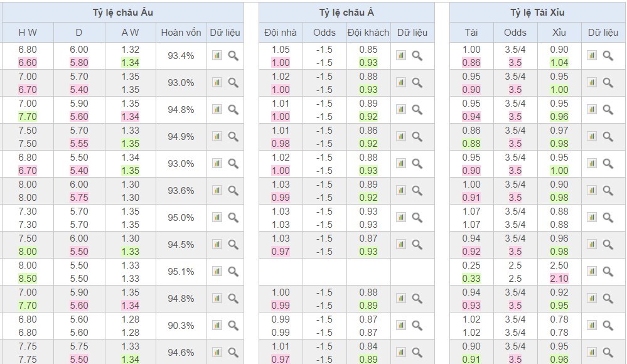Click magnifier icon beside 90.3% payout
The height and width of the screenshot is (364, 627).
233,325
